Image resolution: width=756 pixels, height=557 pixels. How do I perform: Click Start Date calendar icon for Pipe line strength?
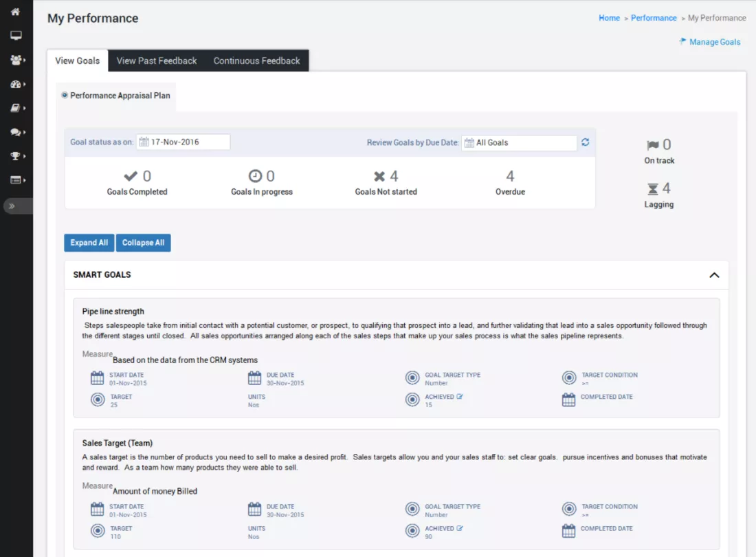click(98, 378)
